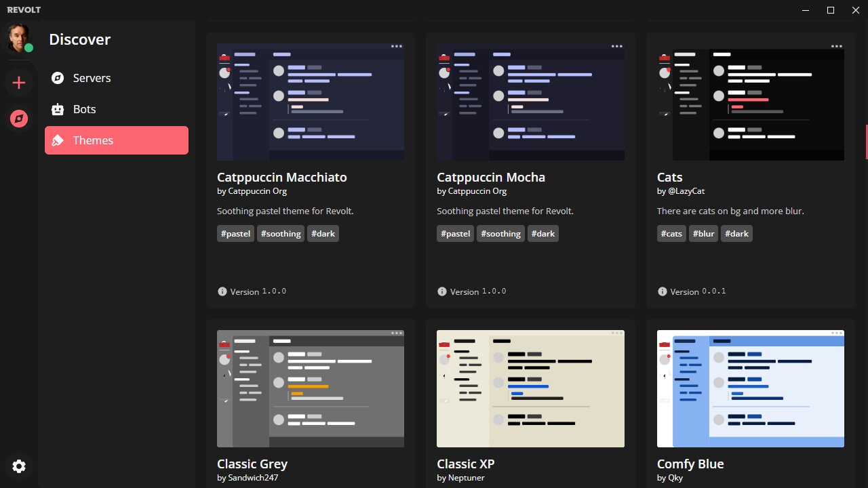Open the Discover compass icon in the rail
Image resolution: width=868 pixels, height=488 pixels.
click(19, 119)
